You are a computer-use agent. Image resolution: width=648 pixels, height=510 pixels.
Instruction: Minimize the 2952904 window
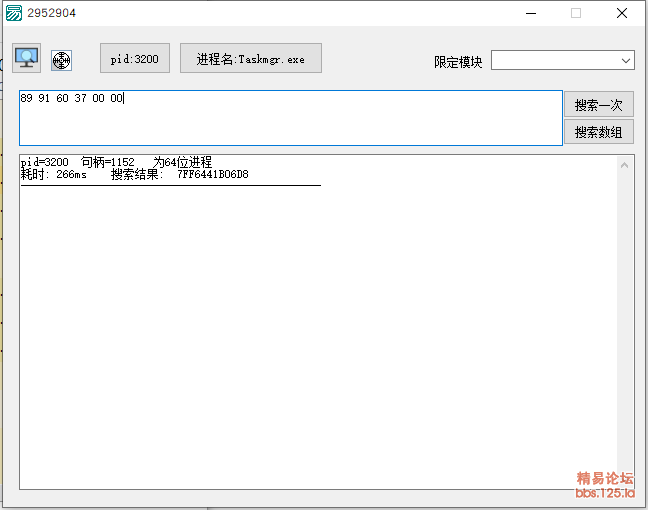pyautogui.click(x=529, y=13)
